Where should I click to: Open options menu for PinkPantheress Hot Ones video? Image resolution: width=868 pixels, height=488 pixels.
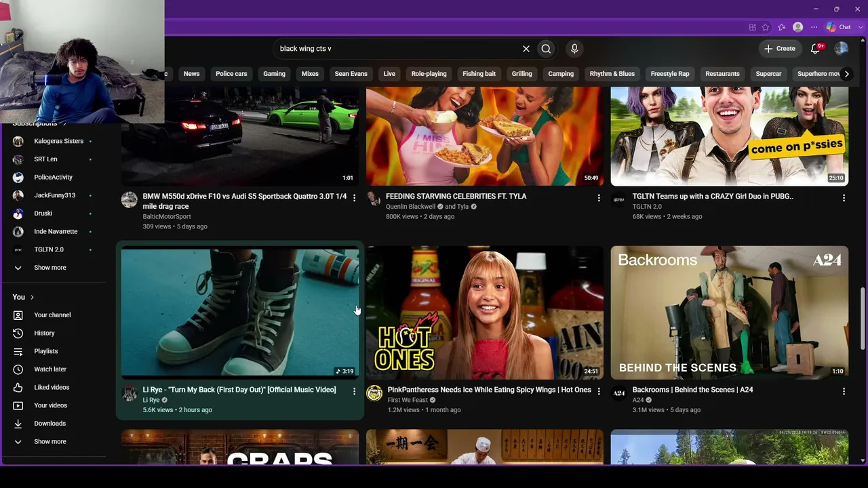tap(599, 391)
